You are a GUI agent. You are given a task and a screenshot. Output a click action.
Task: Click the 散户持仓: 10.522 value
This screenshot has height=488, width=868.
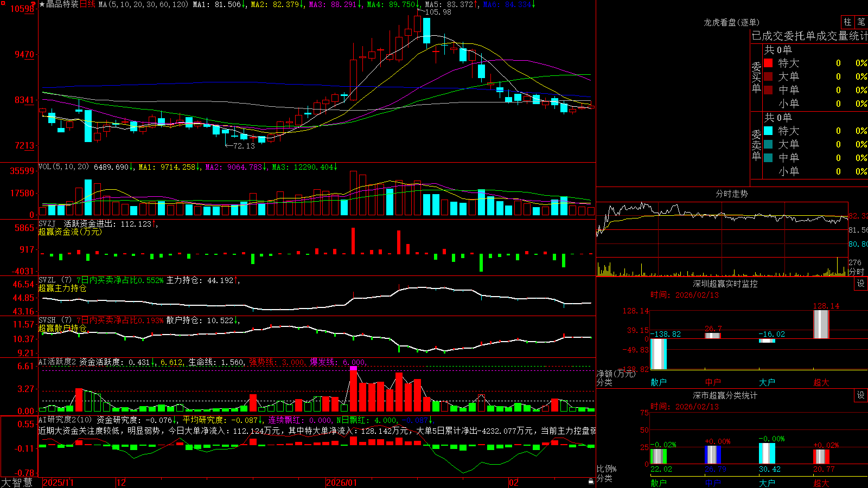[202, 320]
